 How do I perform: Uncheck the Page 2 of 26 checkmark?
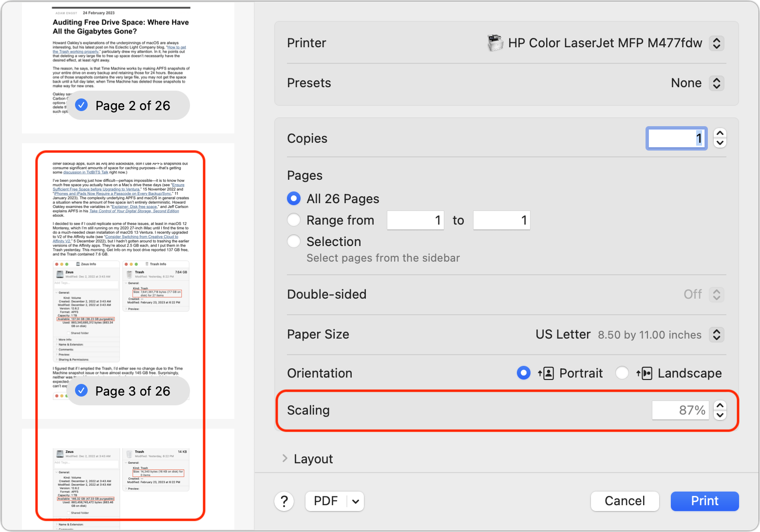pyautogui.click(x=82, y=105)
